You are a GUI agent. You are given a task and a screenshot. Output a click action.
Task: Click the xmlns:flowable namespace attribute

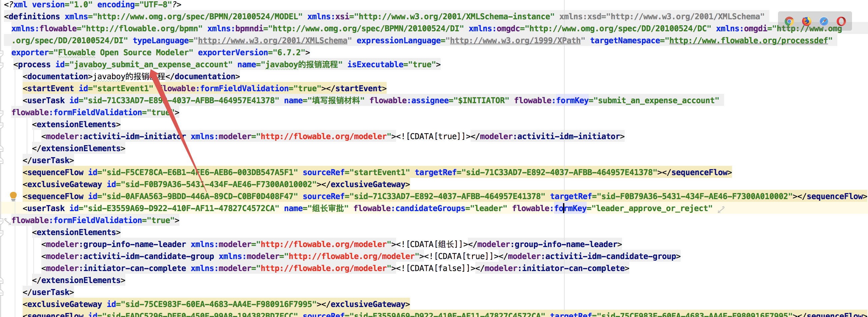coord(107,29)
